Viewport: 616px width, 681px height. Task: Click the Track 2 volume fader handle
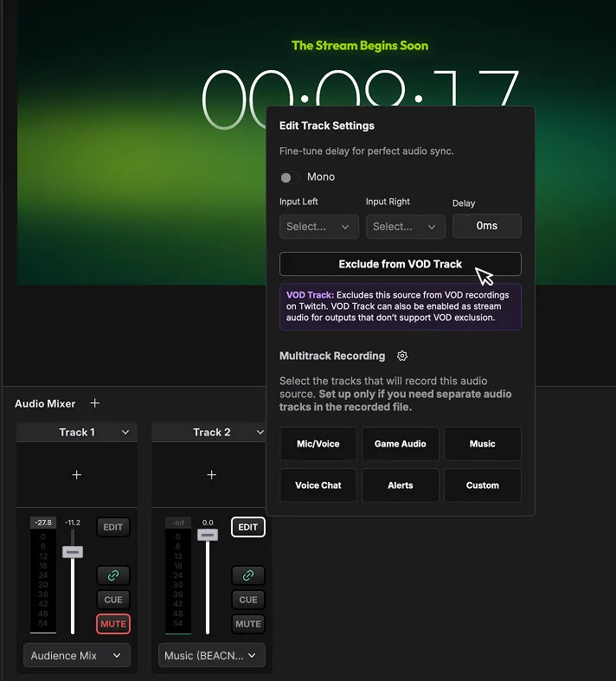tap(208, 535)
